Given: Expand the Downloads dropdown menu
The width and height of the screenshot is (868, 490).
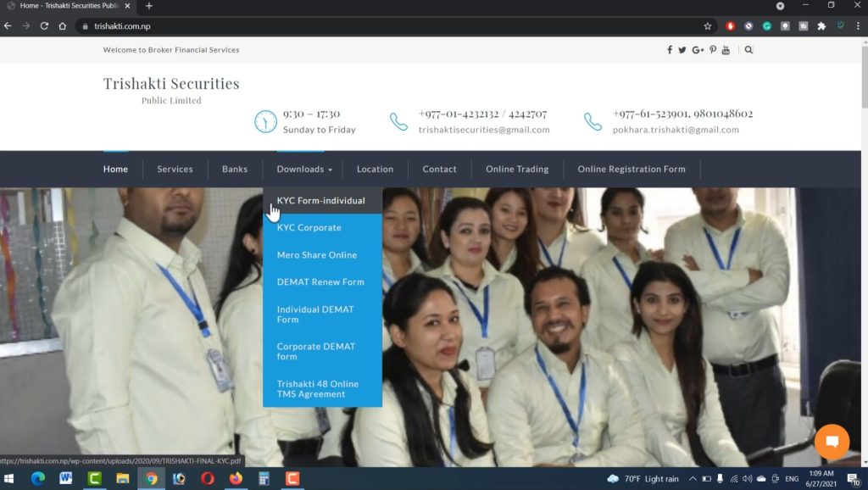Looking at the screenshot, I should pos(304,169).
